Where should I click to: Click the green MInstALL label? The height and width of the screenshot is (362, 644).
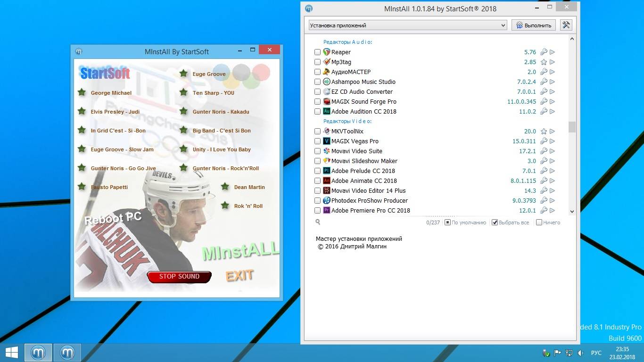click(240, 251)
